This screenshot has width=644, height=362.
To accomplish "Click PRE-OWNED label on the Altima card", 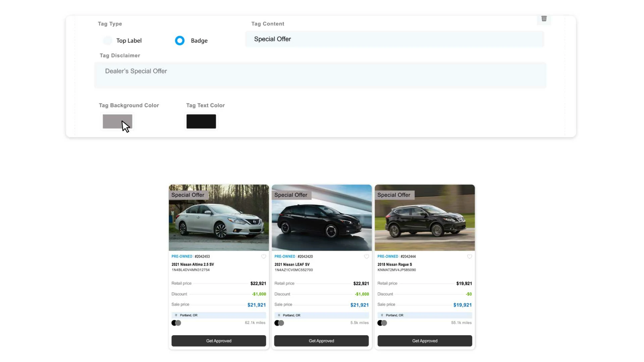I will pos(182,256).
